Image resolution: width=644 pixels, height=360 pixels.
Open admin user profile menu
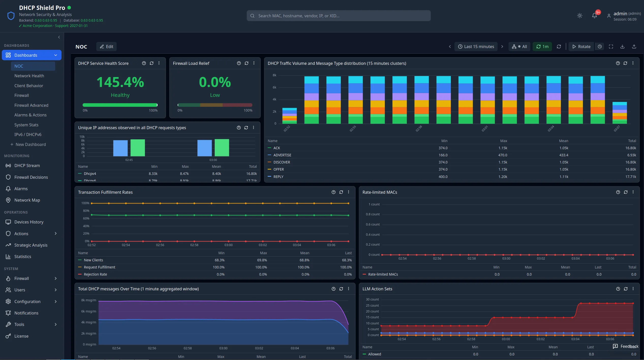(624, 16)
